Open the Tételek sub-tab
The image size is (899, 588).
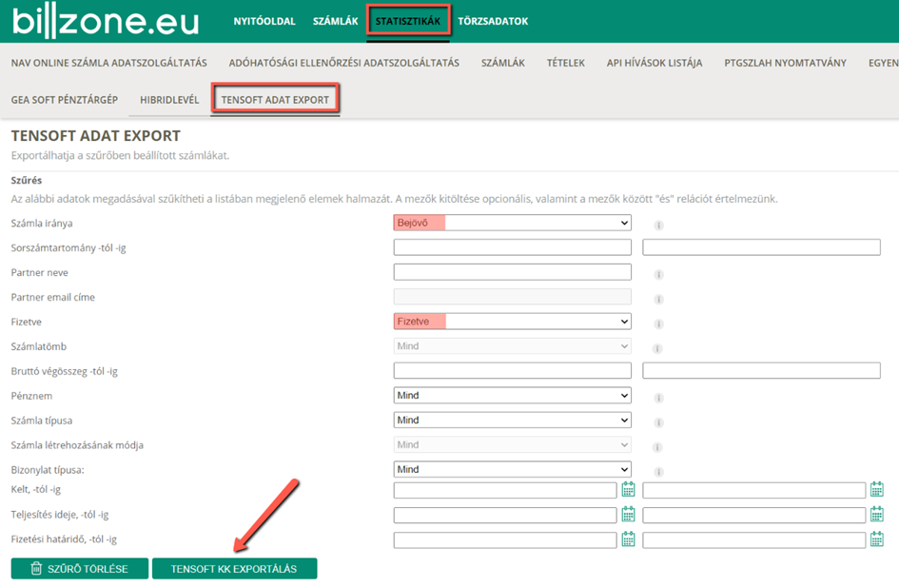click(x=566, y=63)
